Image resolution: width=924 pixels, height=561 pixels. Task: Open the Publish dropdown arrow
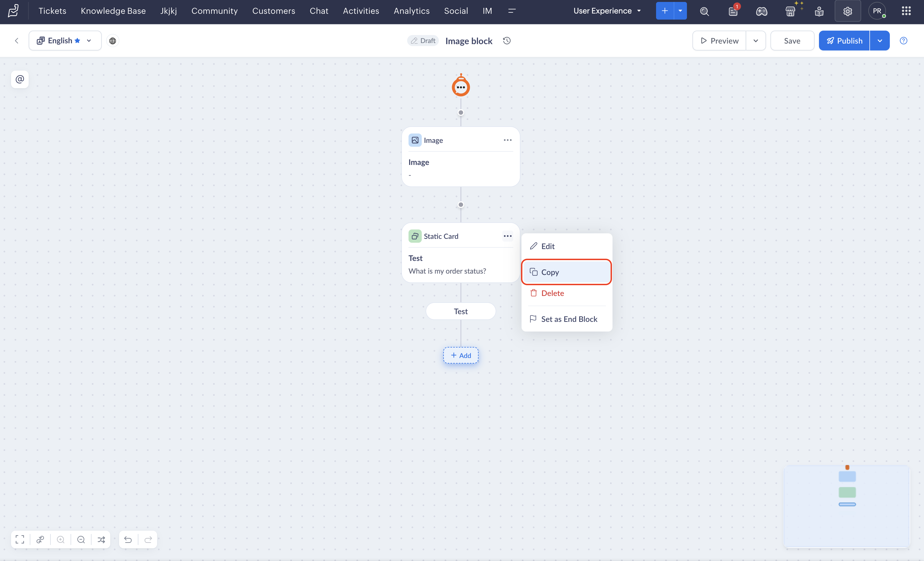[x=880, y=41]
